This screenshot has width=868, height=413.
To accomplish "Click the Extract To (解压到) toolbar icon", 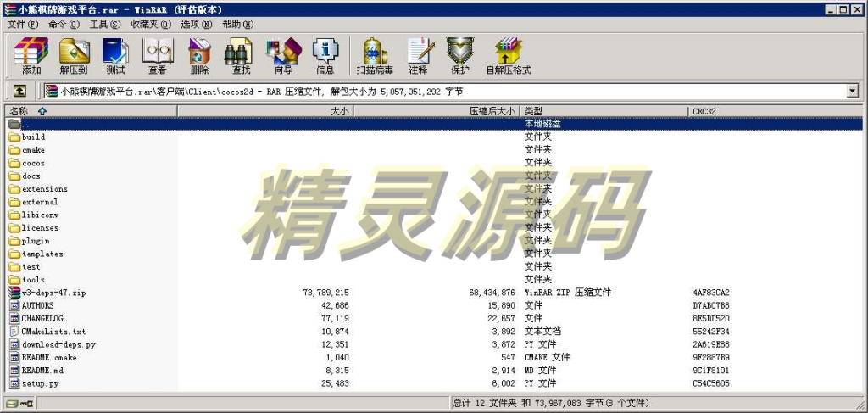I will point(74,56).
